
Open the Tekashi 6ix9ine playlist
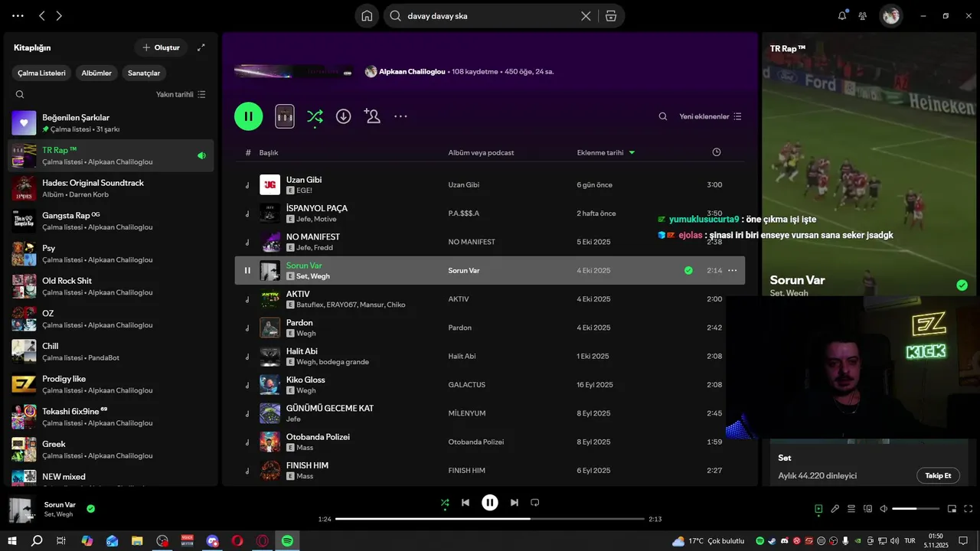click(111, 416)
